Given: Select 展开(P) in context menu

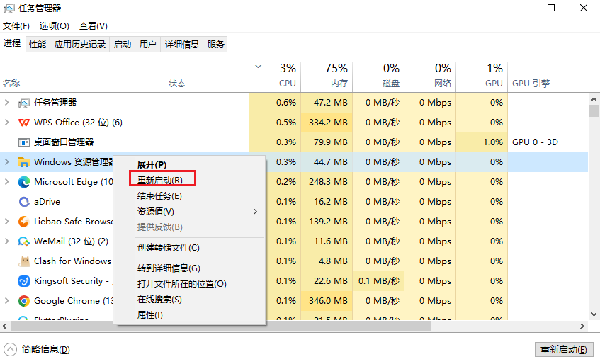Looking at the screenshot, I should [x=152, y=165].
